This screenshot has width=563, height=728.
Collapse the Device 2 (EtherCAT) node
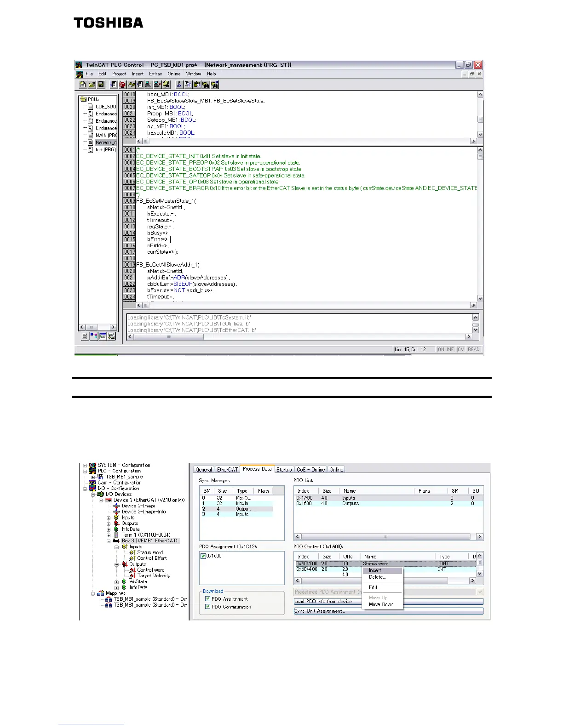coord(101,500)
